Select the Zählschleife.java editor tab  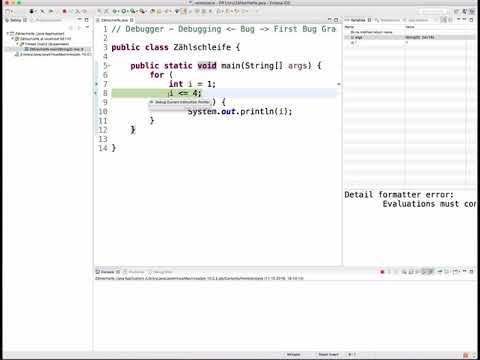pyautogui.click(x=115, y=20)
